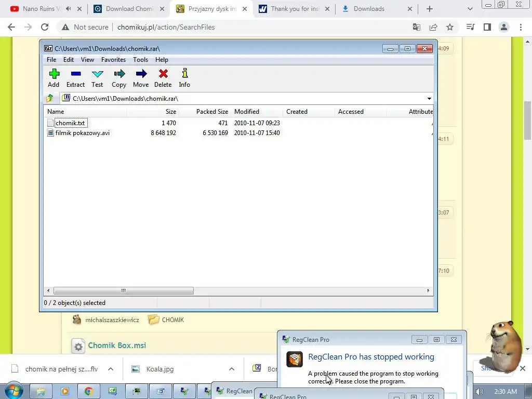Sort by the Modified column header
This screenshot has height=399, width=532.
[x=257, y=112]
